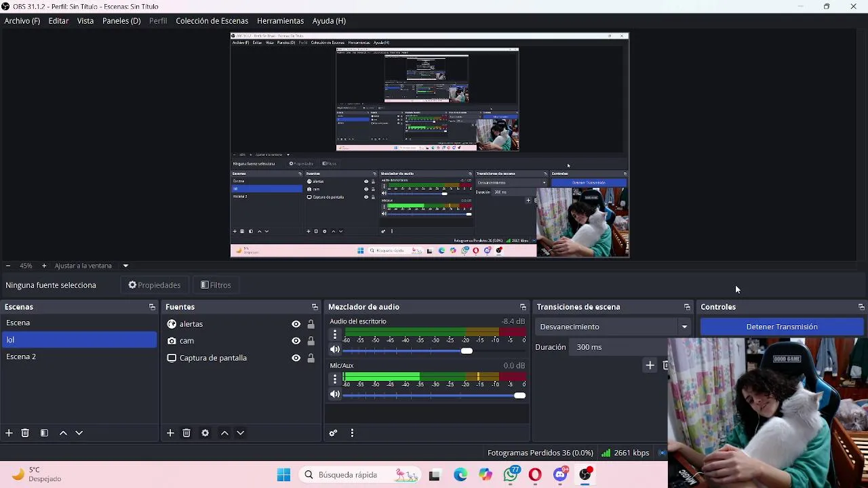Open options dots for Audio del escritorio
Viewport: 868px width, 488px height.
334,334
